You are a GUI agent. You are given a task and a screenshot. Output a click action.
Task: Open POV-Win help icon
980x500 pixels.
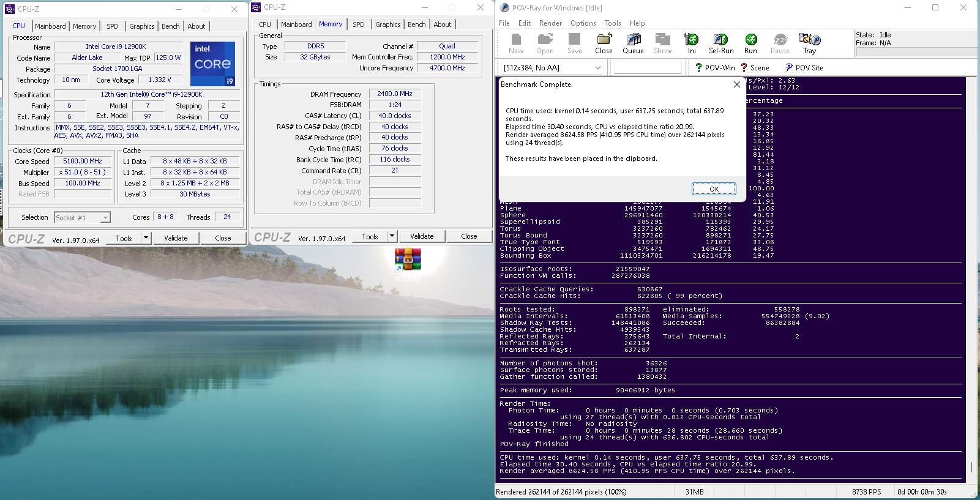[698, 67]
